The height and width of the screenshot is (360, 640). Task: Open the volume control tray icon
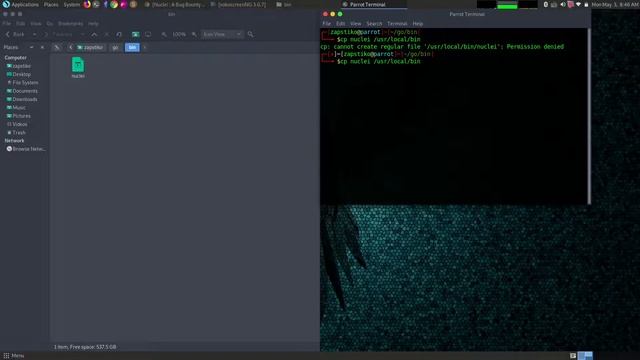(x=562, y=4)
